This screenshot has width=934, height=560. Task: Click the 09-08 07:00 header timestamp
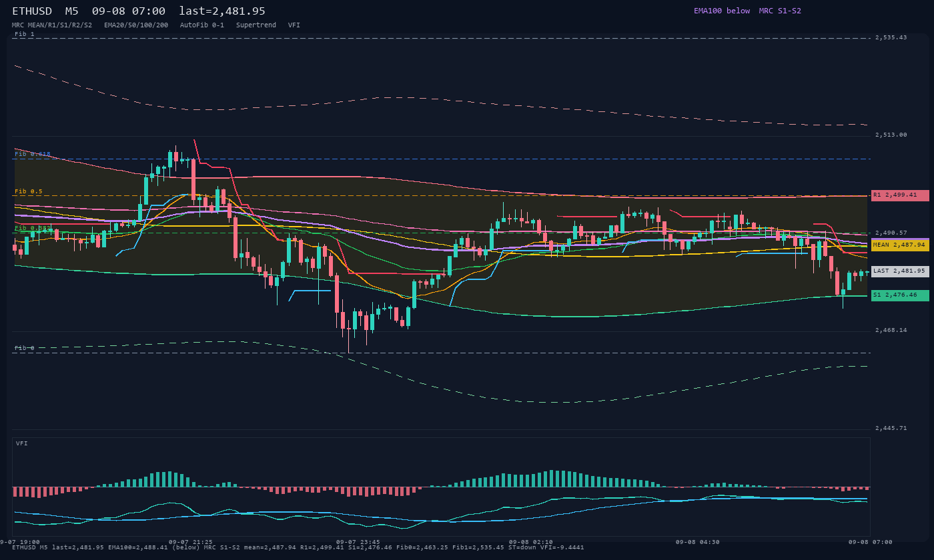pyautogui.click(x=129, y=11)
